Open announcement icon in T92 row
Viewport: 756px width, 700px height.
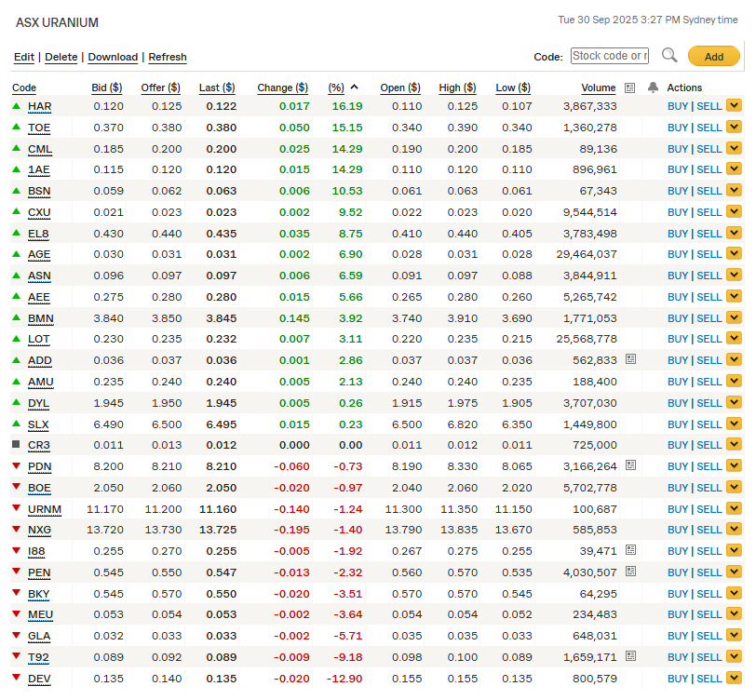tap(630, 656)
